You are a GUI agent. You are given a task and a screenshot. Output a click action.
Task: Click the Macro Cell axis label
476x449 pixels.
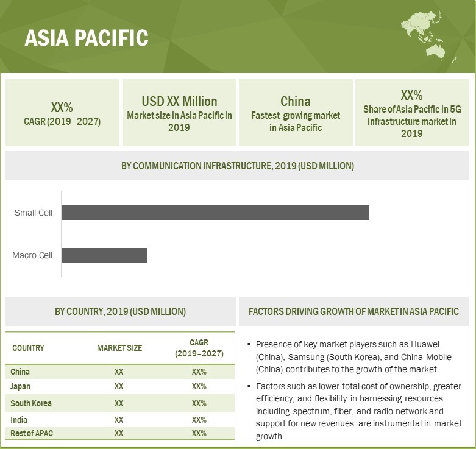pyautogui.click(x=32, y=255)
